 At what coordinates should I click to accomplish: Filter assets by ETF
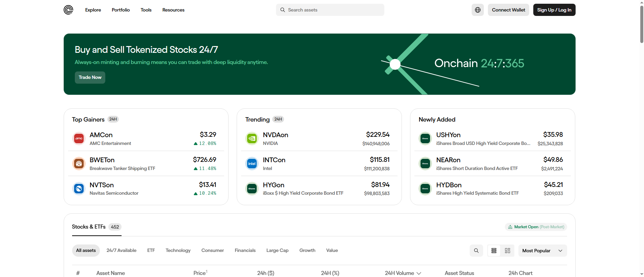151,251
